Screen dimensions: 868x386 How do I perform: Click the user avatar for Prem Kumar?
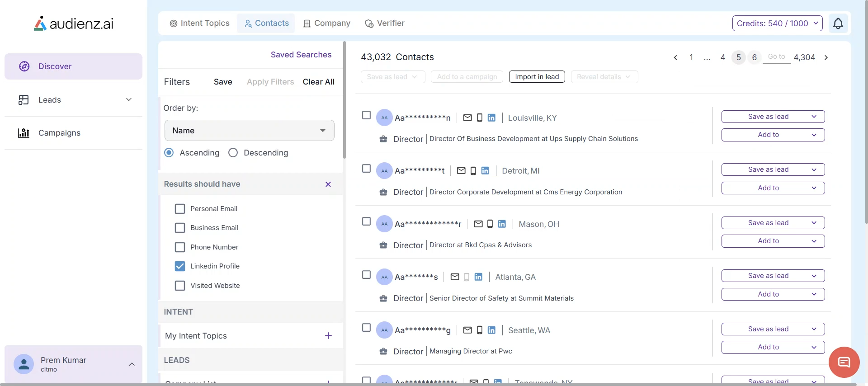pyautogui.click(x=24, y=364)
